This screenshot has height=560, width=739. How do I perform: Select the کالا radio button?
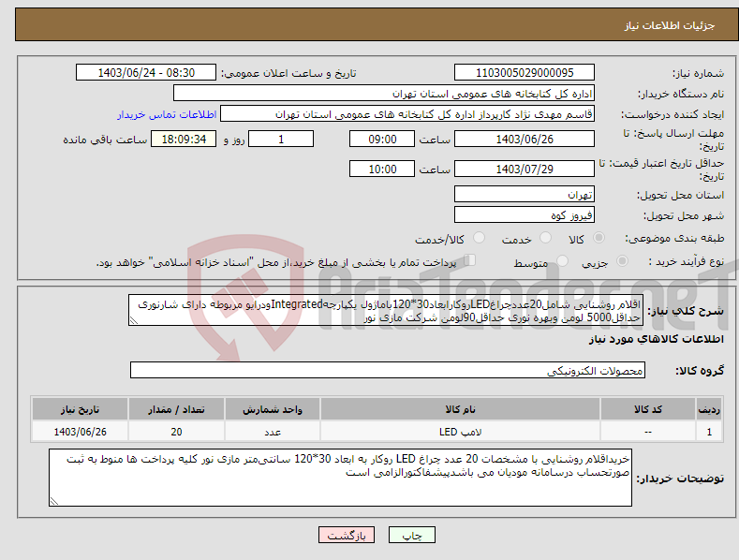599,238
